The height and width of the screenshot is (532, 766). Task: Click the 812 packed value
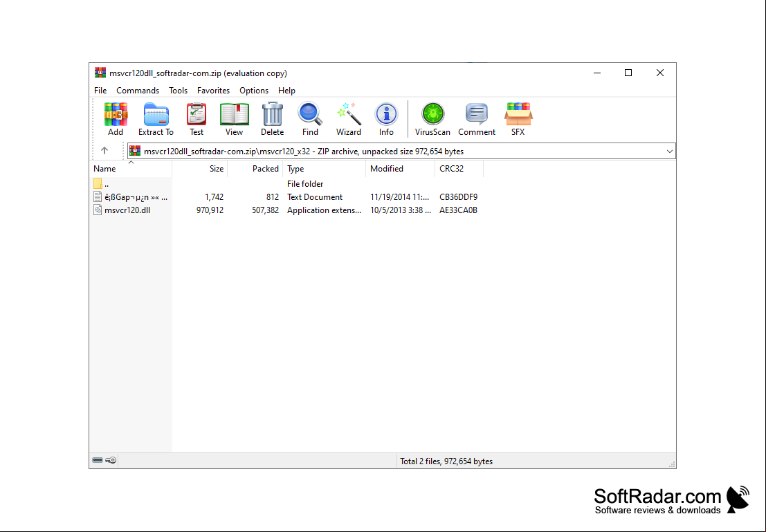pyautogui.click(x=273, y=197)
